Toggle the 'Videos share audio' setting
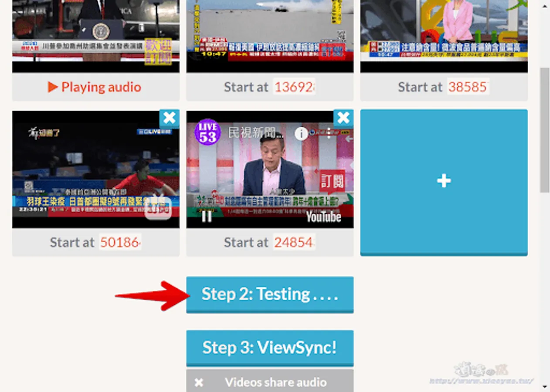550x392 pixels. [x=270, y=382]
